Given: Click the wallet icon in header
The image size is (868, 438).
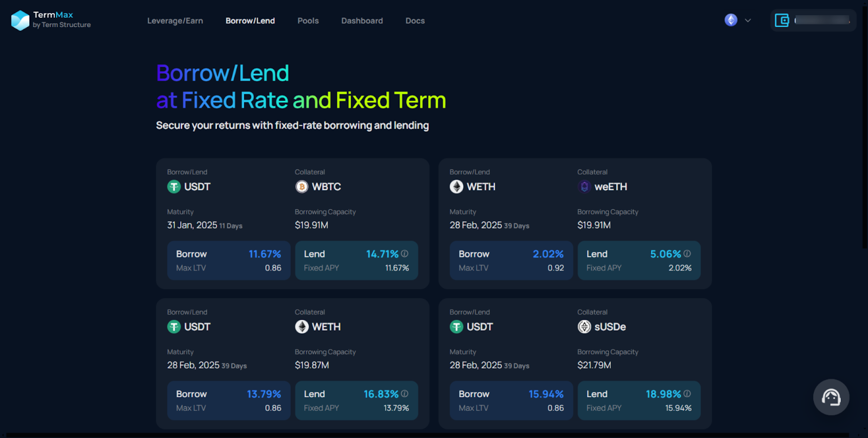Looking at the screenshot, I should point(782,21).
